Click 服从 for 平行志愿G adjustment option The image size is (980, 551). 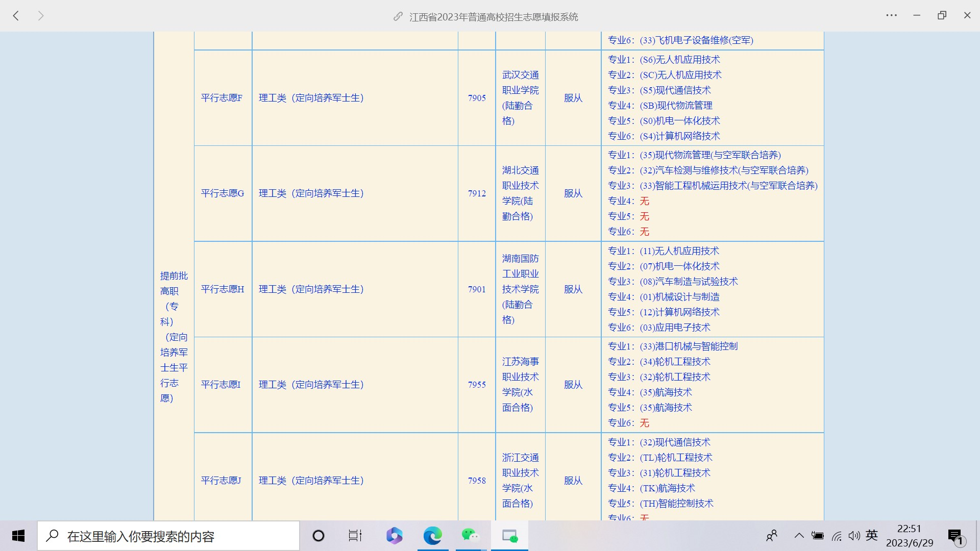[573, 193]
